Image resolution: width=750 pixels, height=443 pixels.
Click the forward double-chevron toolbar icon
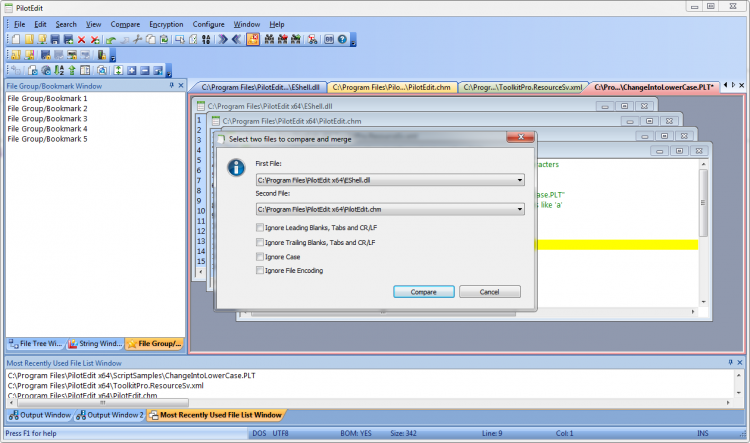coord(223,39)
